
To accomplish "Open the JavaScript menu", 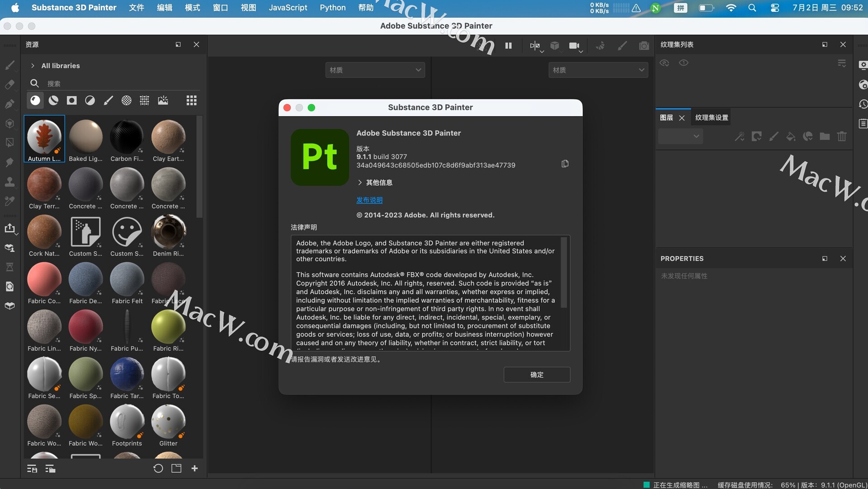I will (288, 8).
